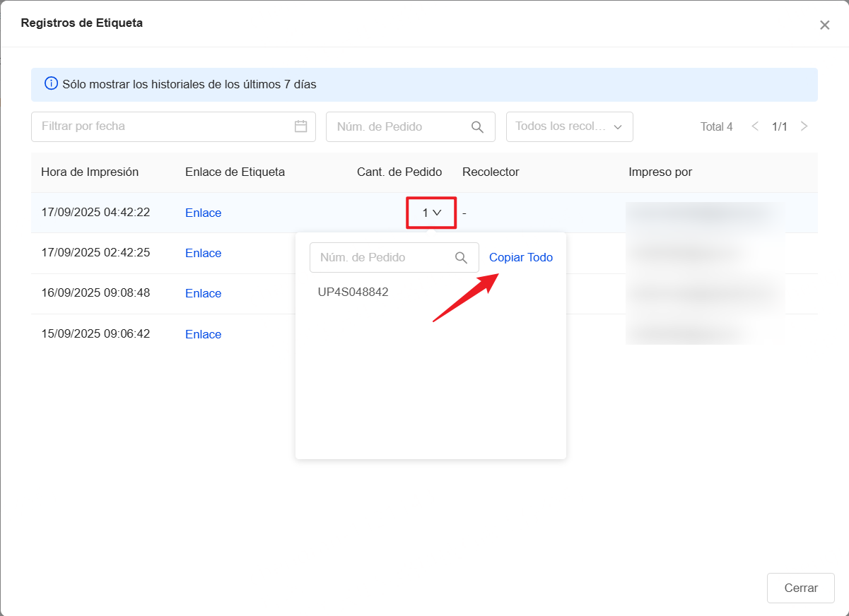Focus the Filtrar por fecha field
This screenshot has width=849, height=616.
[x=163, y=126]
